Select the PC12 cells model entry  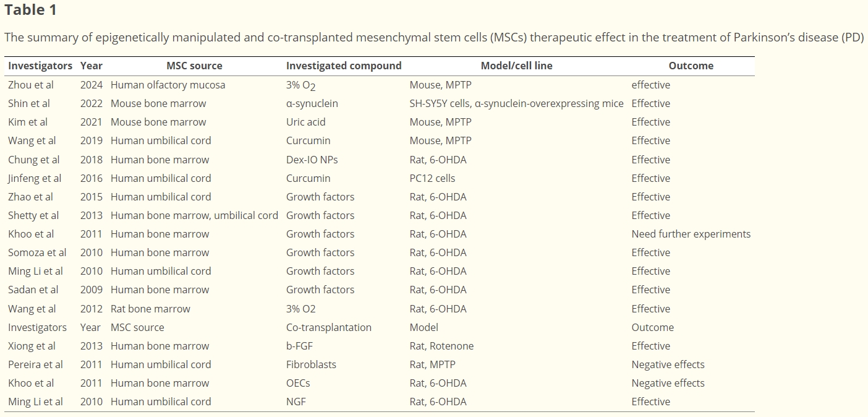[432, 178]
